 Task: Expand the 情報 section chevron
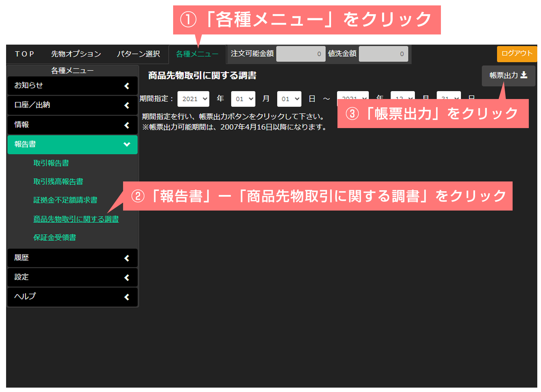[x=127, y=125]
